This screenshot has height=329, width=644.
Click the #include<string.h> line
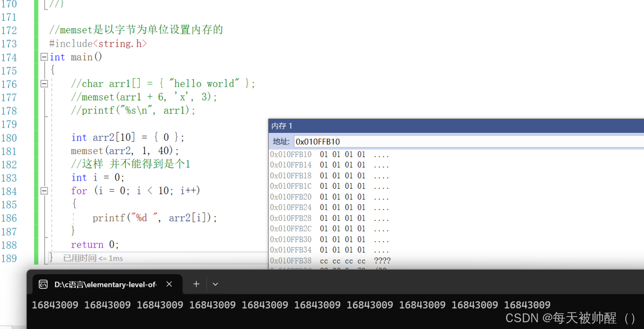(x=98, y=44)
